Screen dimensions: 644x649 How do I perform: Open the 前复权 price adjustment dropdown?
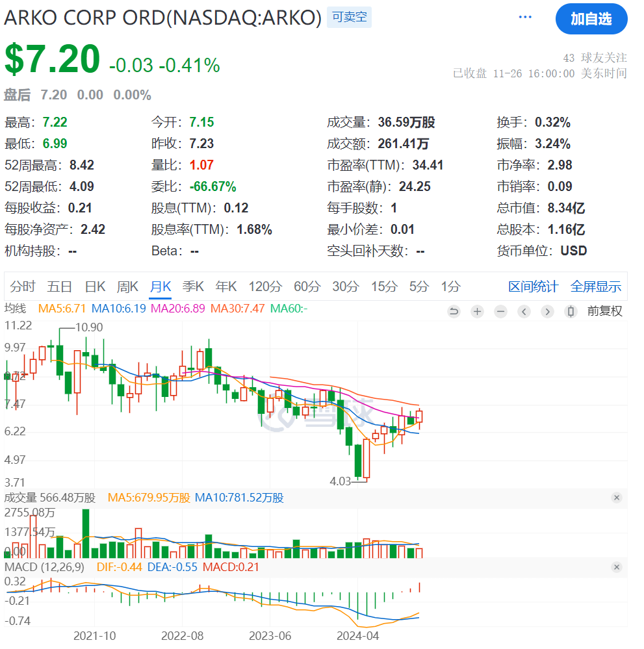point(604,312)
